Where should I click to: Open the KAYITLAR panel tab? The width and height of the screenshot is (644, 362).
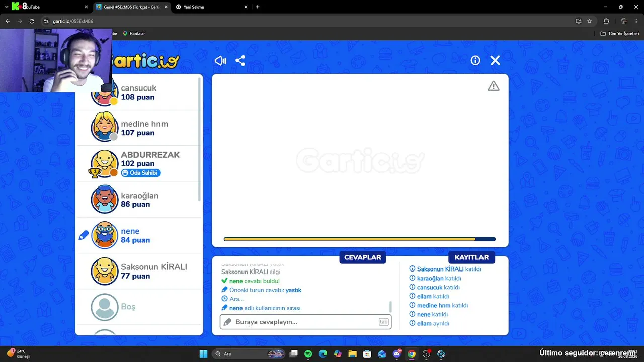471,257
